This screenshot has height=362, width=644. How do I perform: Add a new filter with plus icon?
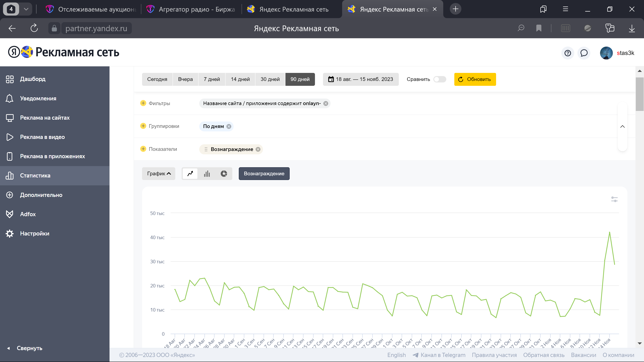tap(143, 103)
